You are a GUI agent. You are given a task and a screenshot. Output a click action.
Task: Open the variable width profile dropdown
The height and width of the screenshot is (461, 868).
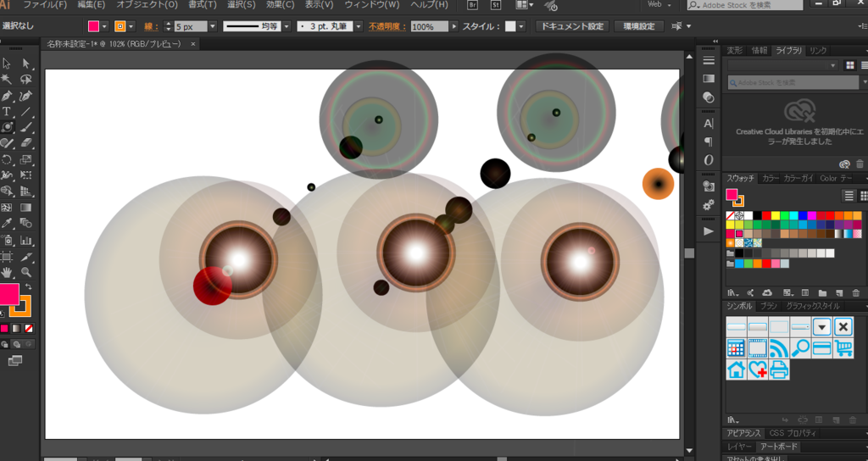point(287,26)
